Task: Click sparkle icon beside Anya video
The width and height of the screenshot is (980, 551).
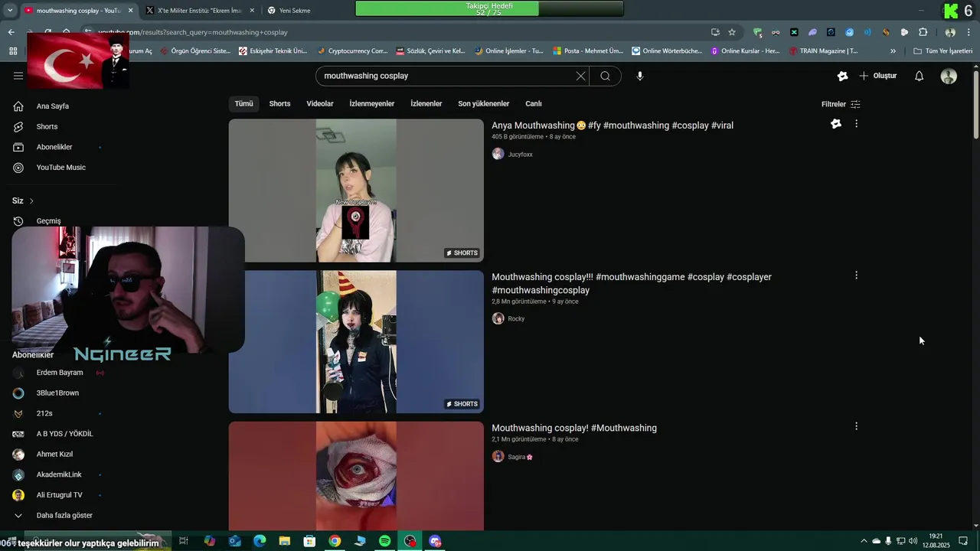Action: [836, 124]
